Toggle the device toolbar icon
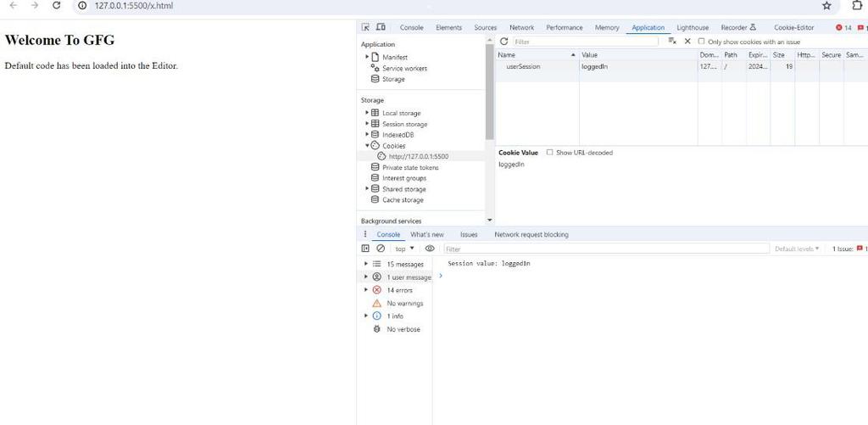868x425 pixels. tap(381, 27)
